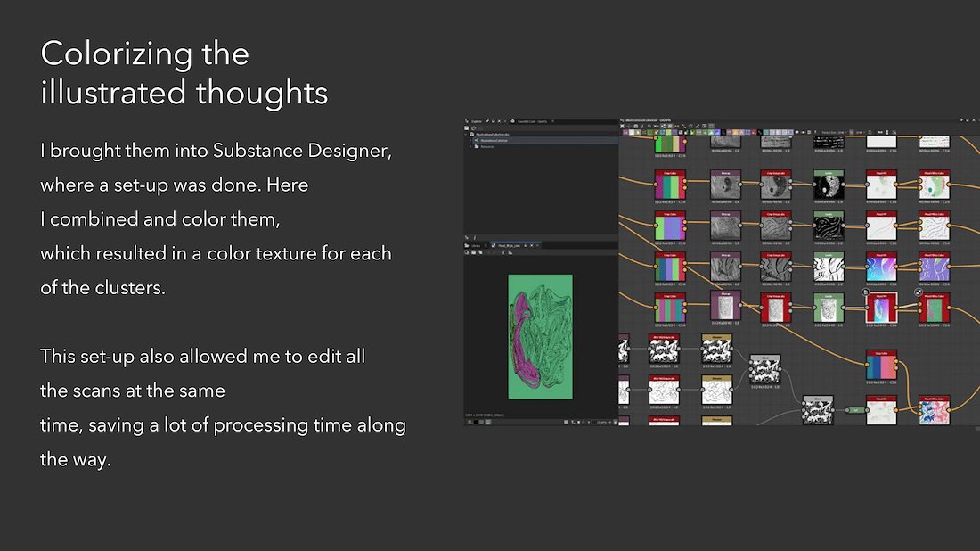Image resolution: width=980 pixels, height=551 pixels.
Task: Select the Bitmap node with purple border and tall image
Action: click(725, 307)
